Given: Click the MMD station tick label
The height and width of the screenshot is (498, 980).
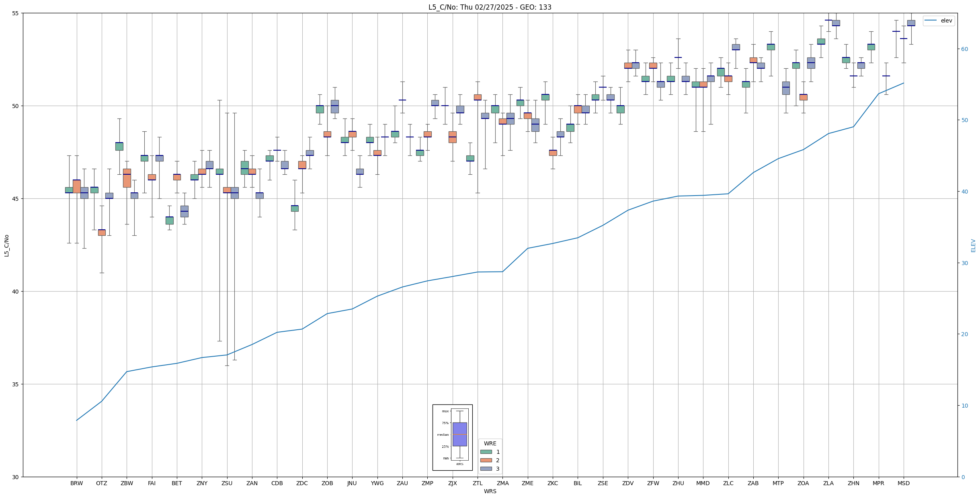Looking at the screenshot, I should 703,483.
